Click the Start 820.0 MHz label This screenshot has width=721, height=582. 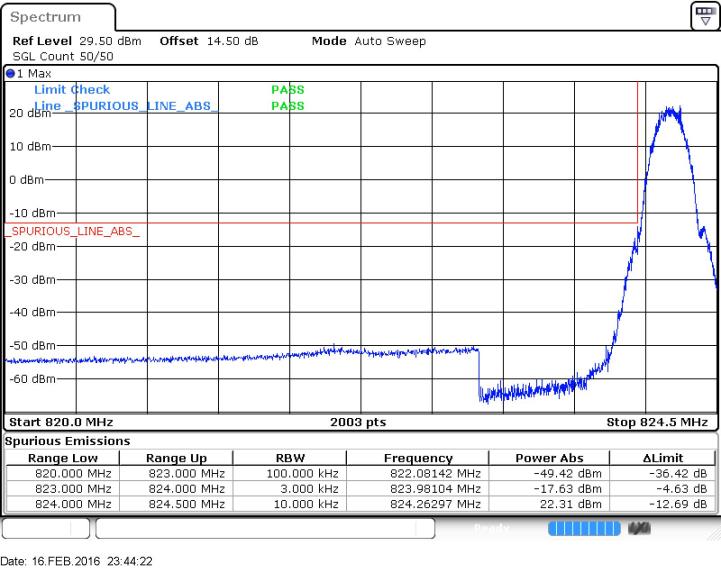[61, 422]
